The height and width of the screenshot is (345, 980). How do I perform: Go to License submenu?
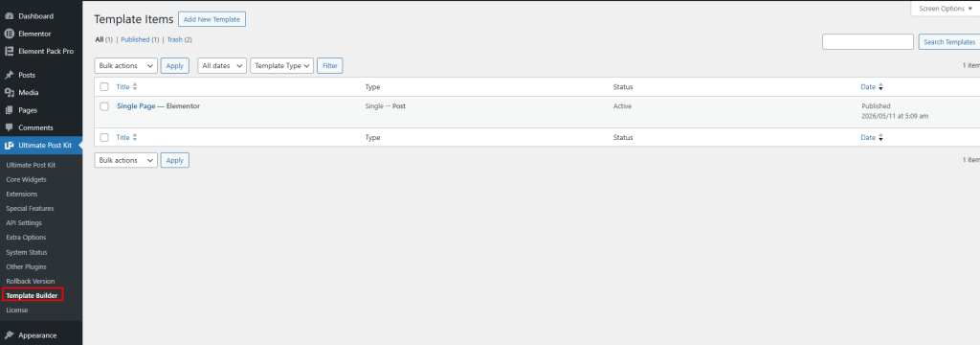tap(17, 310)
